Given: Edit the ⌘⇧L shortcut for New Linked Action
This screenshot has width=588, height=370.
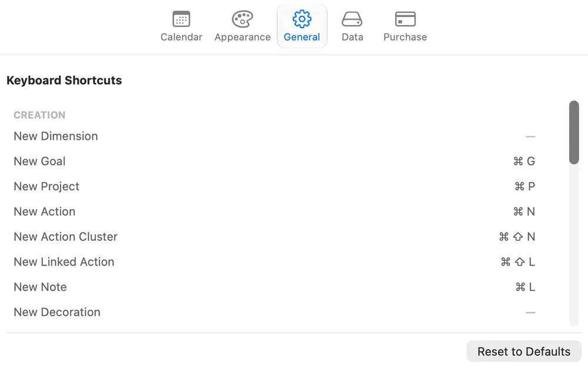Looking at the screenshot, I should pos(518,262).
